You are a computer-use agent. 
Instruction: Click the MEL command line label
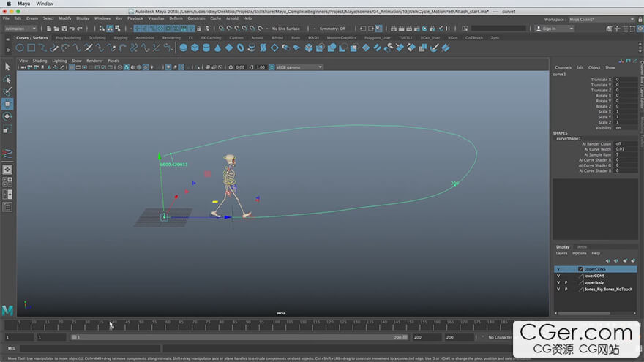12,348
